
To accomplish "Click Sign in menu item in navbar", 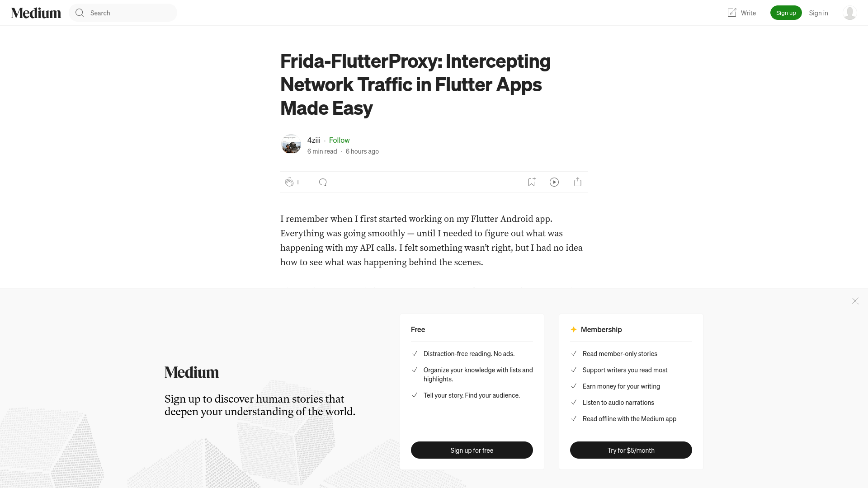I will [819, 13].
